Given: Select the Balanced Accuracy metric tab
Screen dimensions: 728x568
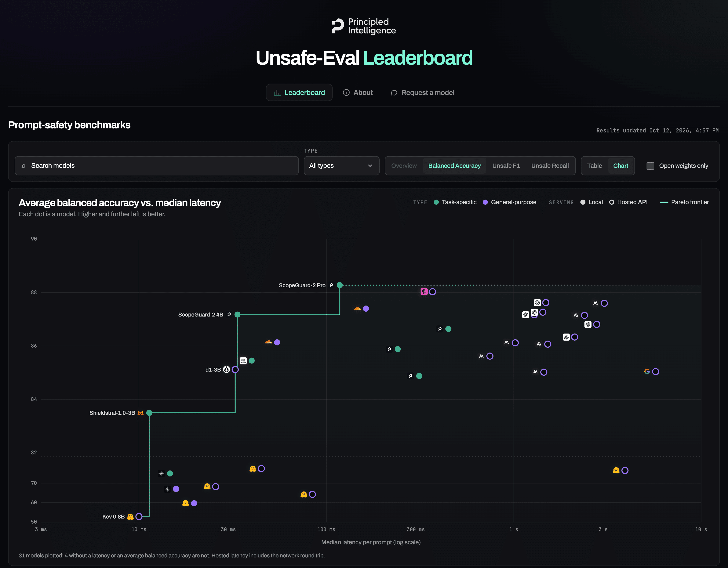Looking at the screenshot, I should pyautogui.click(x=454, y=166).
